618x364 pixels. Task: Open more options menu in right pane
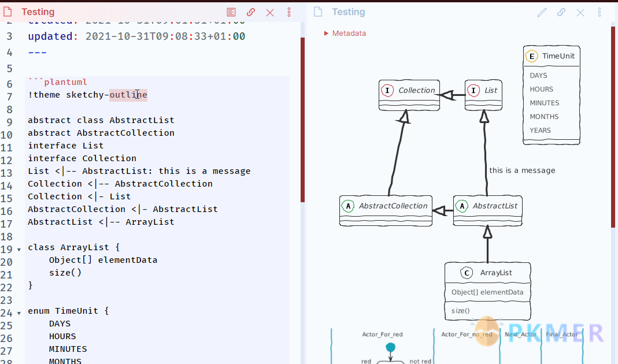click(x=600, y=12)
